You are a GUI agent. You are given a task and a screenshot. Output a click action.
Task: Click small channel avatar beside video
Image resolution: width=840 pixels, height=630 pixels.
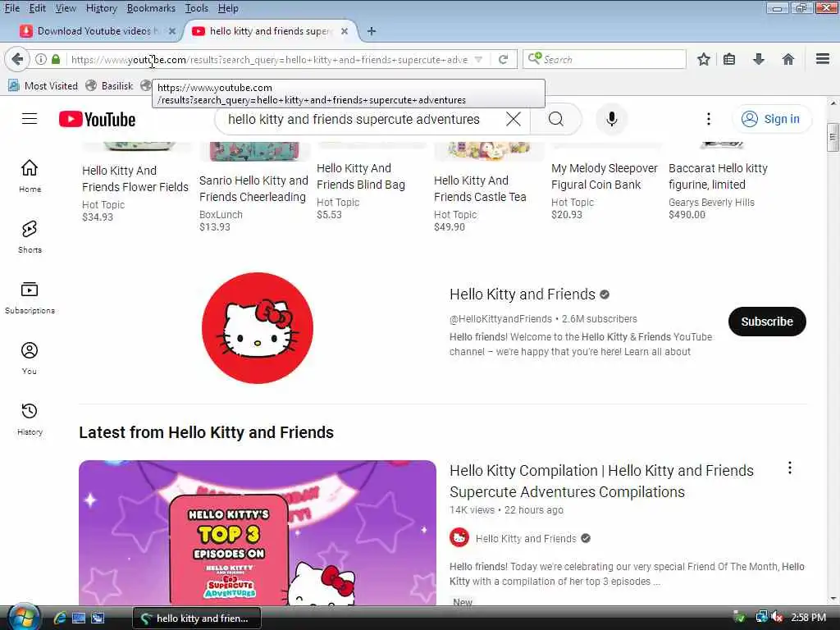tap(459, 537)
